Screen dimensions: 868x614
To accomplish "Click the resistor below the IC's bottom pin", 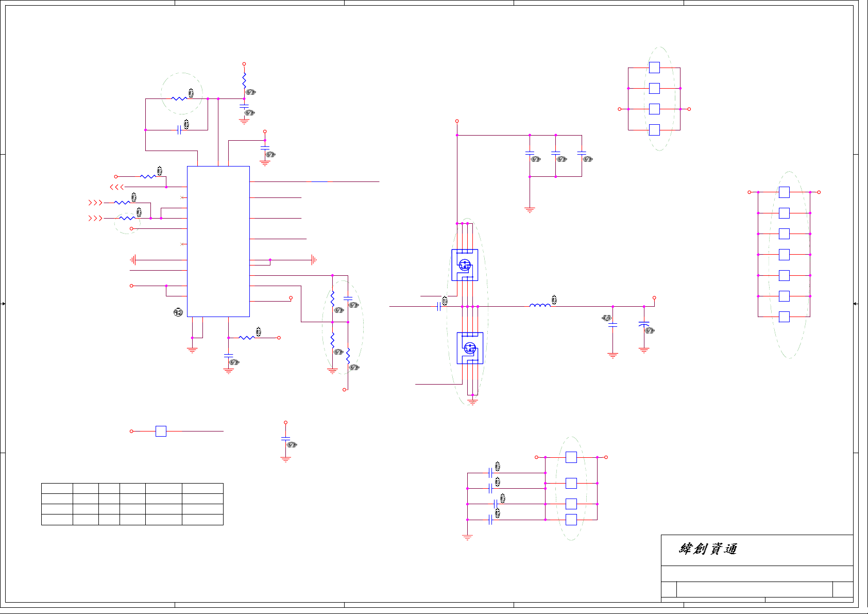I will (247, 338).
